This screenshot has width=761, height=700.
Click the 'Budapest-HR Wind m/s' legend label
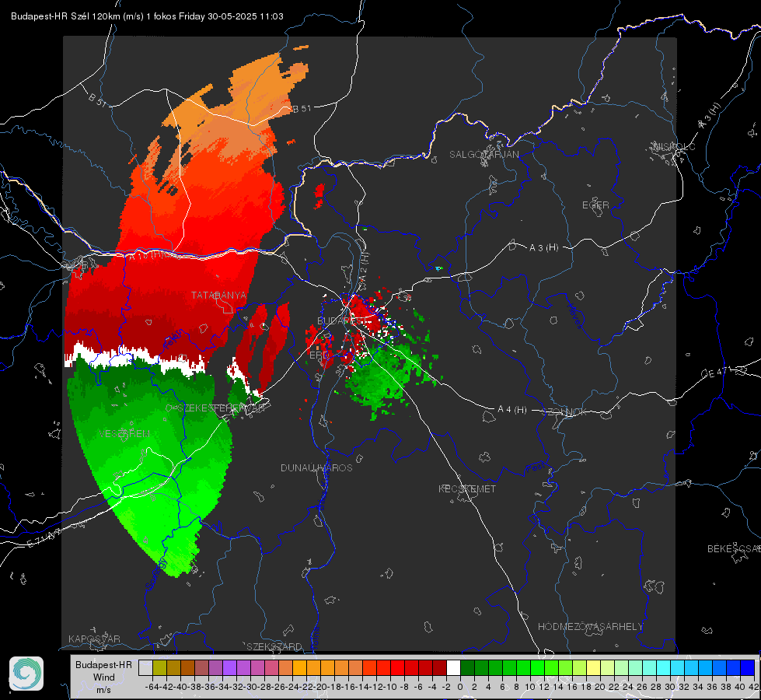[x=104, y=677]
